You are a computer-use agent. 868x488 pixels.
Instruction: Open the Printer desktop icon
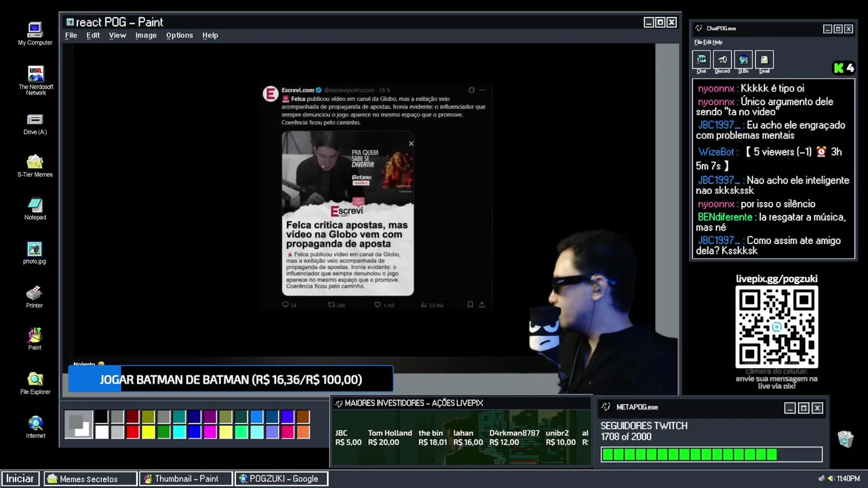pyautogui.click(x=35, y=297)
